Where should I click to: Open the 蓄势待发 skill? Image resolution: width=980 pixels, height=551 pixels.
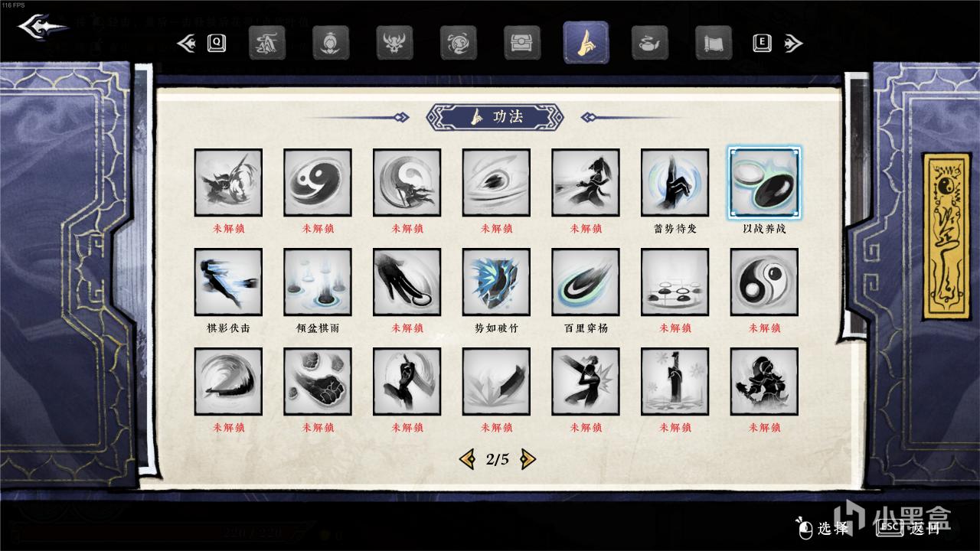(x=675, y=182)
